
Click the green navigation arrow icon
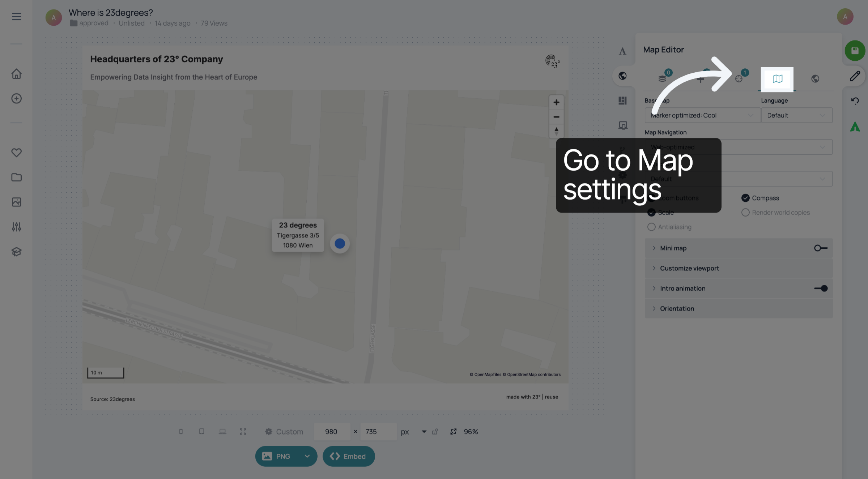(855, 127)
